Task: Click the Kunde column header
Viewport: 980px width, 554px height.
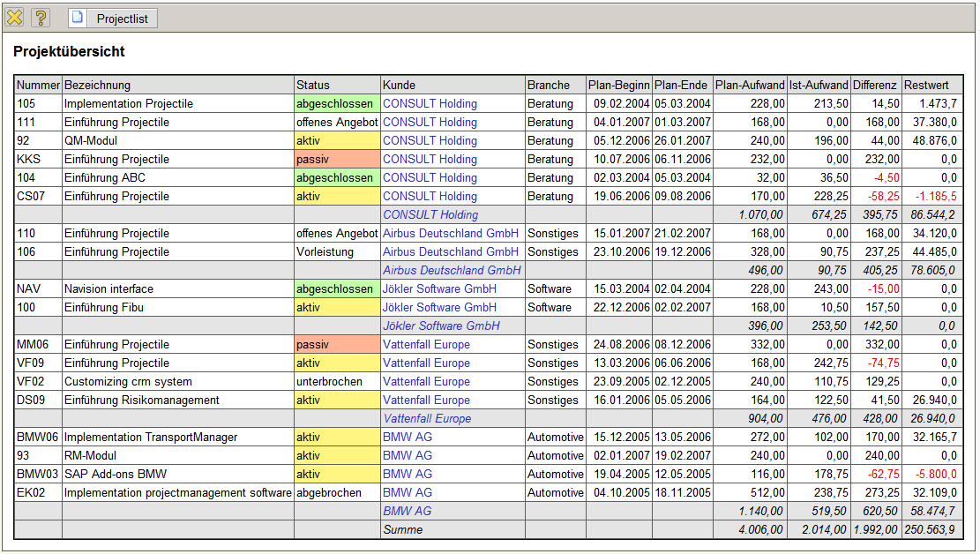Action: 399,86
